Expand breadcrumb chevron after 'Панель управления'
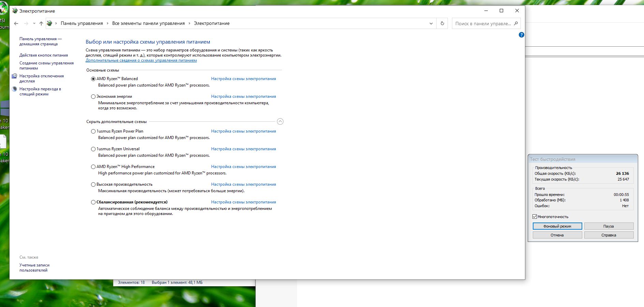 pyautogui.click(x=108, y=24)
